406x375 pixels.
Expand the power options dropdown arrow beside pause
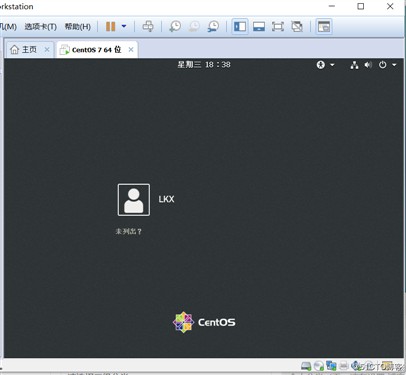[124, 26]
